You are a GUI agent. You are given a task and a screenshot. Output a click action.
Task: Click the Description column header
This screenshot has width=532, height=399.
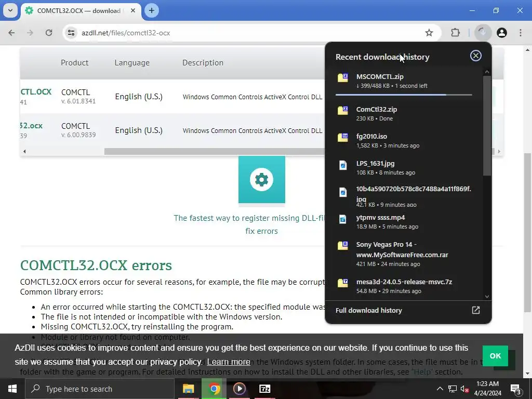pos(203,63)
